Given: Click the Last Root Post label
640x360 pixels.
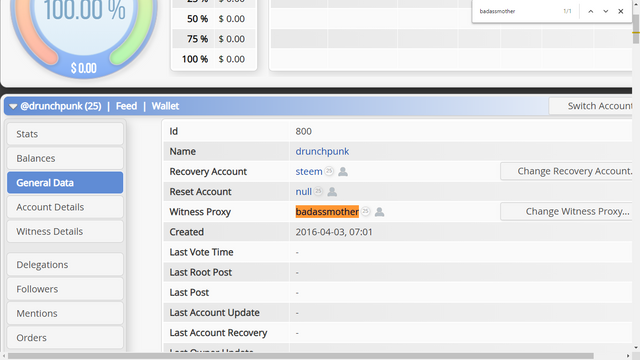Looking at the screenshot, I should (200, 272).
